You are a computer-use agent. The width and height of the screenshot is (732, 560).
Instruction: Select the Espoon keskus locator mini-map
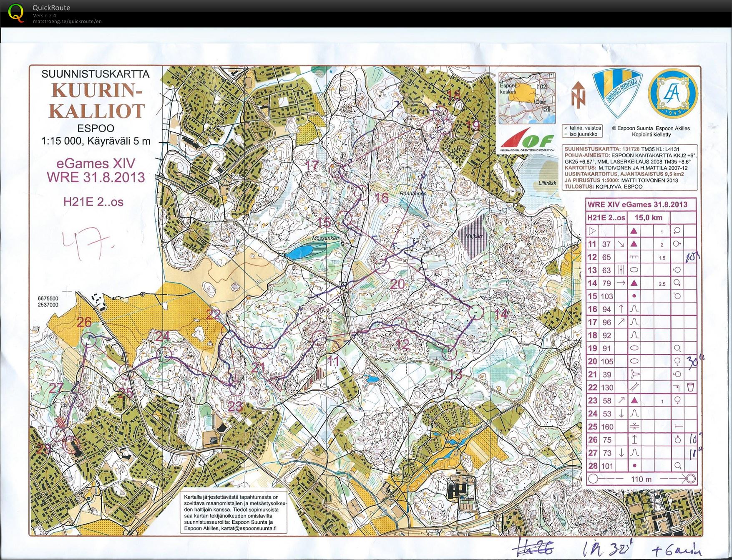coord(527,98)
